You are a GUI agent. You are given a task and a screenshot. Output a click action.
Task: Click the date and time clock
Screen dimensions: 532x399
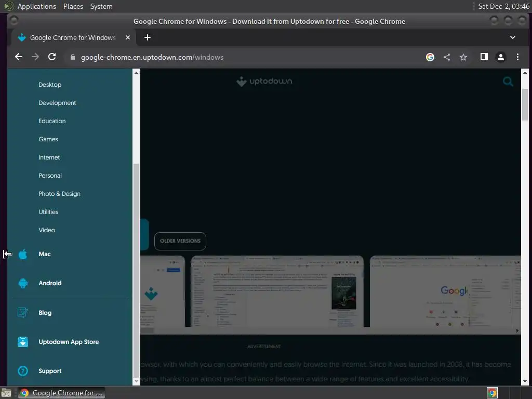(x=503, y=6)
